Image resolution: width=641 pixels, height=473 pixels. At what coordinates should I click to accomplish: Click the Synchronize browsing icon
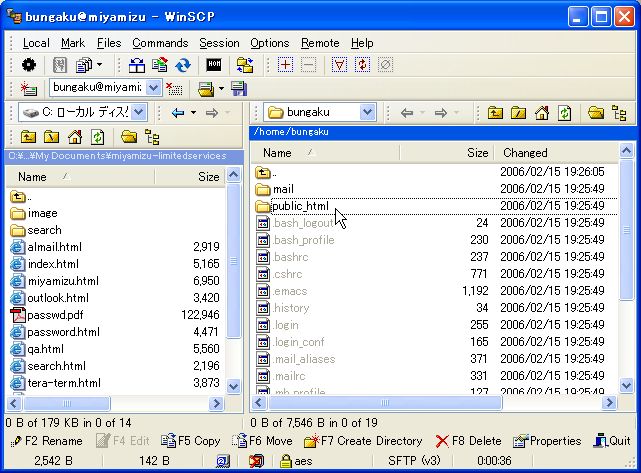(x=245, y=65)
